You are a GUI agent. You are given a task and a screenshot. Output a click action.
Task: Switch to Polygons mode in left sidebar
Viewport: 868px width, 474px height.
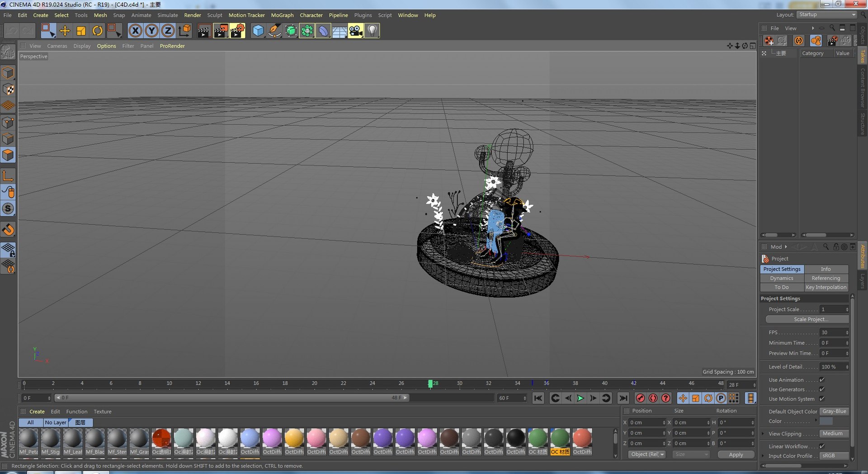click(8, 155)
